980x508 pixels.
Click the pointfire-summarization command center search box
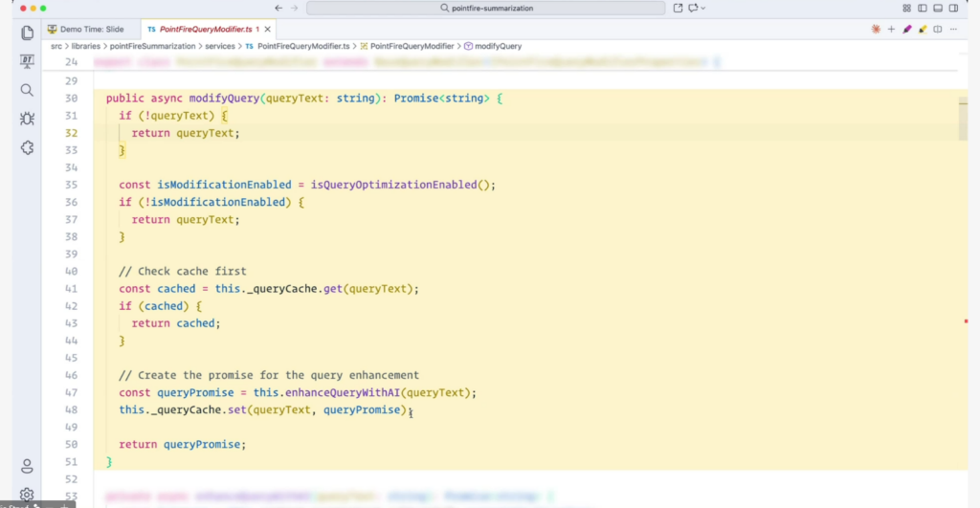click(x=485, y=8)
